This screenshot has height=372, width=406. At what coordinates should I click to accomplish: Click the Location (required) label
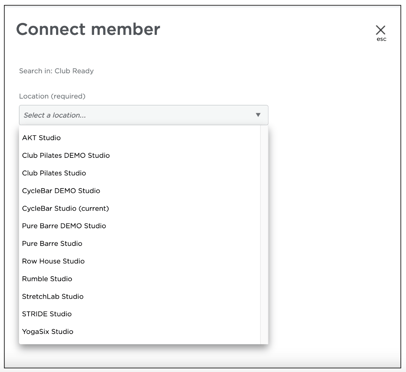click(x=52, y=96)
